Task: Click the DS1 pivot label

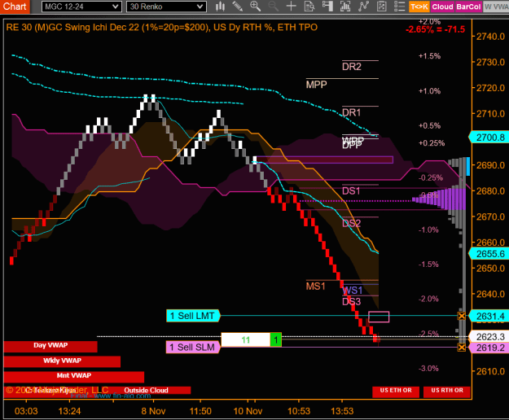Action: click(351, 191)
